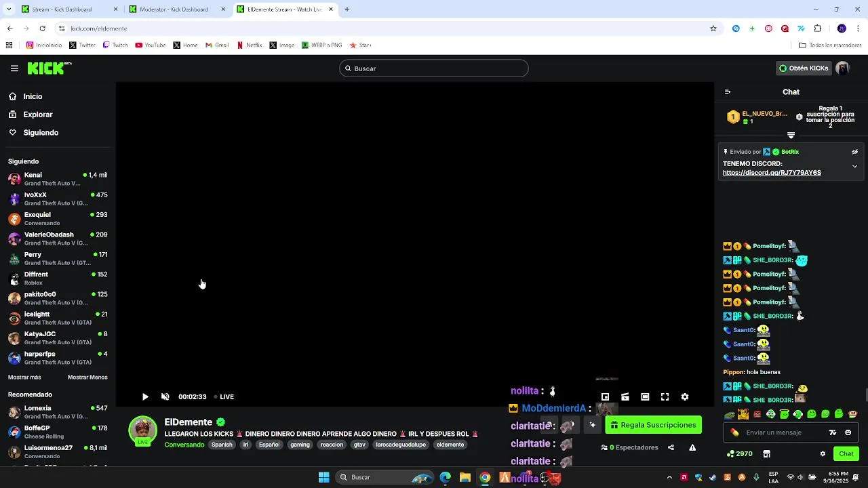The image size is (868, 488).
Task: Open File Explorer from taskbar
Action: click(x=465, y=478)
